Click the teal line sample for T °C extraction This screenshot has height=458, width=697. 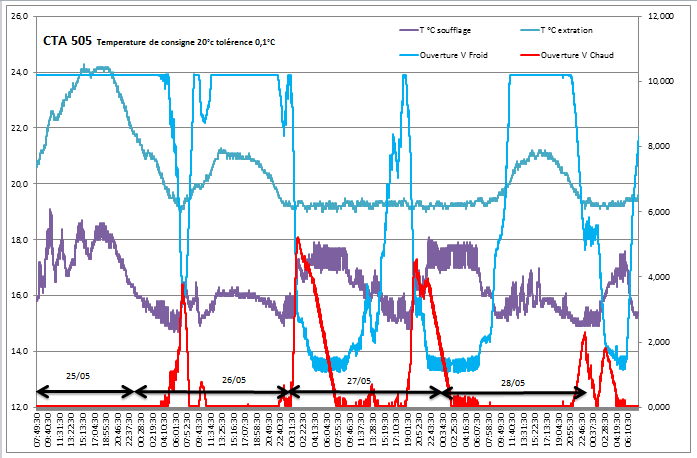click(530, 30)
